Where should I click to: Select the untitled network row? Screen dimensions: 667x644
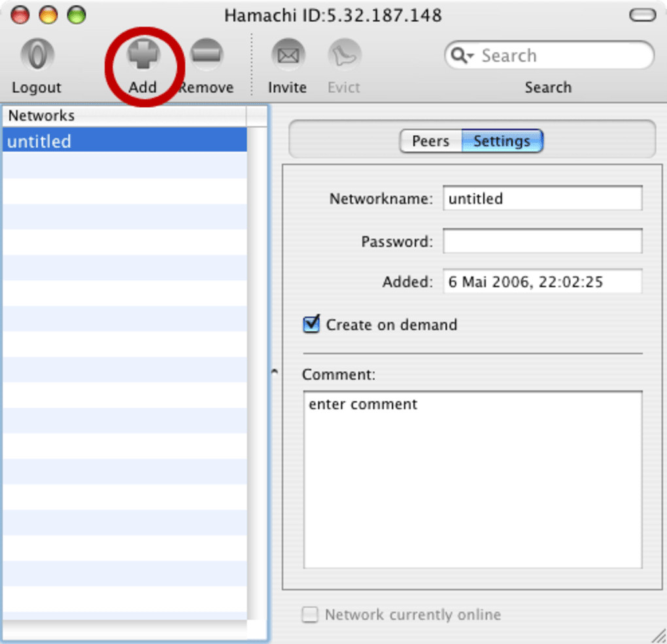(x=125, y=140)
